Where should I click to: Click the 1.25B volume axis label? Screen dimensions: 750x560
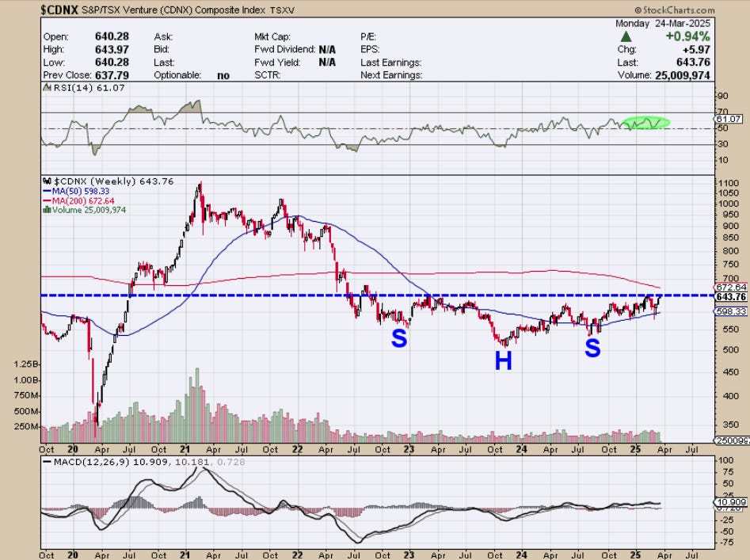click(x=26, y=364)
